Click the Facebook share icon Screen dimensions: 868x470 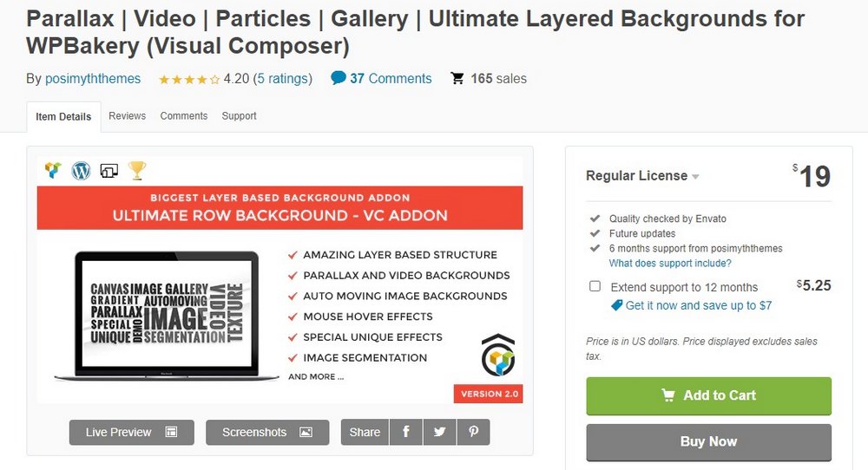[x=406, y=432]
